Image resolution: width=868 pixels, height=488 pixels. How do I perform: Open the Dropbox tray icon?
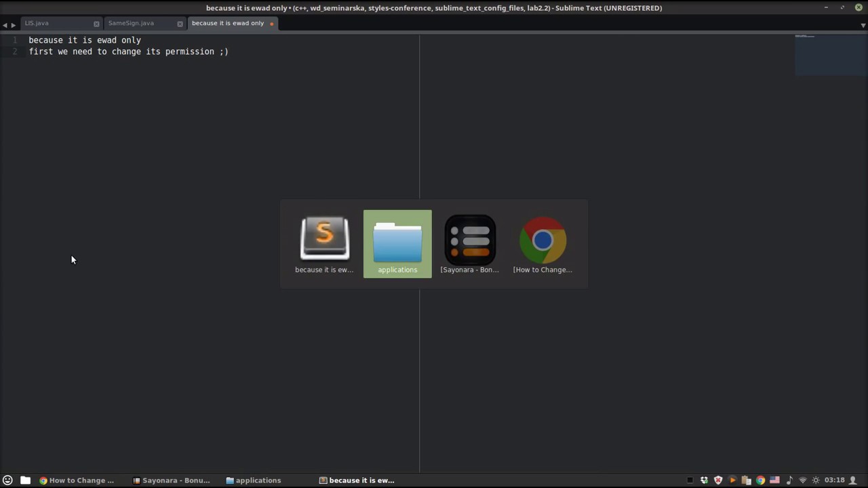(704, 480)
